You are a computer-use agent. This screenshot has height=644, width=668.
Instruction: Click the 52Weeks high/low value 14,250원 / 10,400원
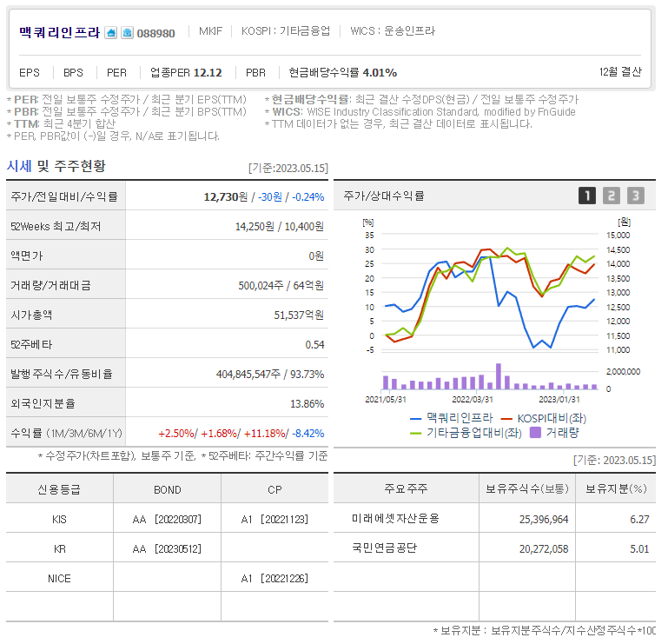pyautogui.click(x=280, y=226)
